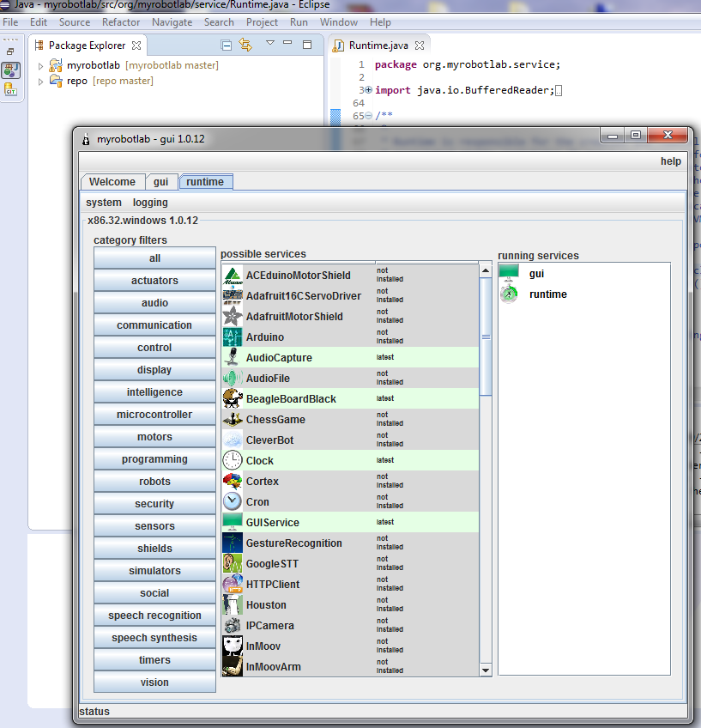Screen dimensions: 701x728
Task: Click the Adafruit16CServoDriver service icon
Action: click(x=233, y=296)
